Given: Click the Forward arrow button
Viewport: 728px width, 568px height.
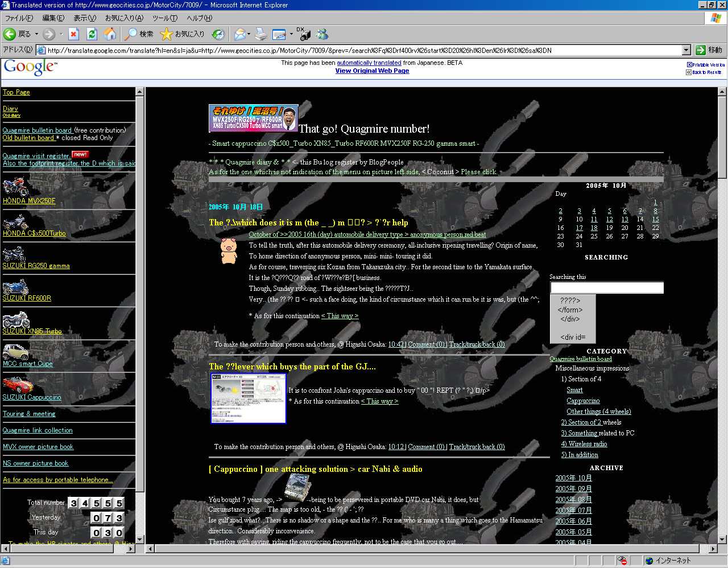Looking at the screenshot, I should [49, 34].
